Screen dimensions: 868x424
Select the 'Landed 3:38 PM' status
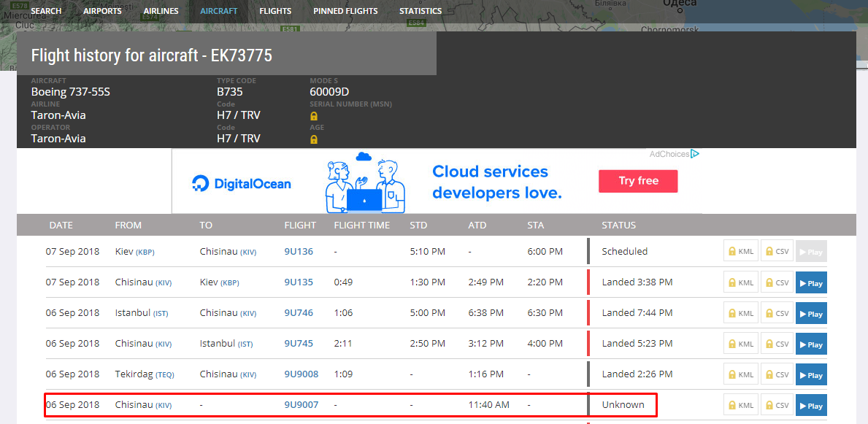637,282
